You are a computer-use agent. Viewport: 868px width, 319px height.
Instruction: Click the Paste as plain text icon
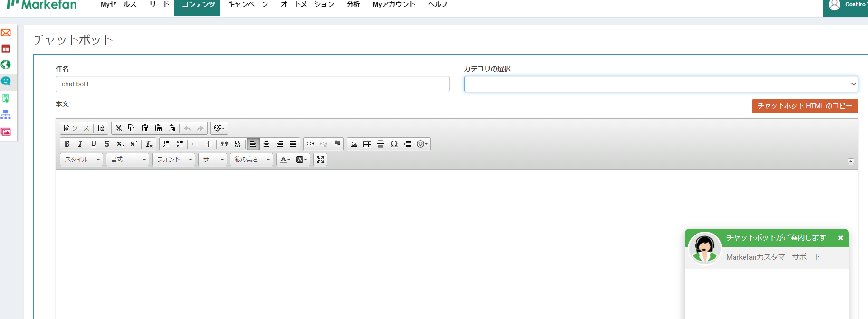(159, 128)
